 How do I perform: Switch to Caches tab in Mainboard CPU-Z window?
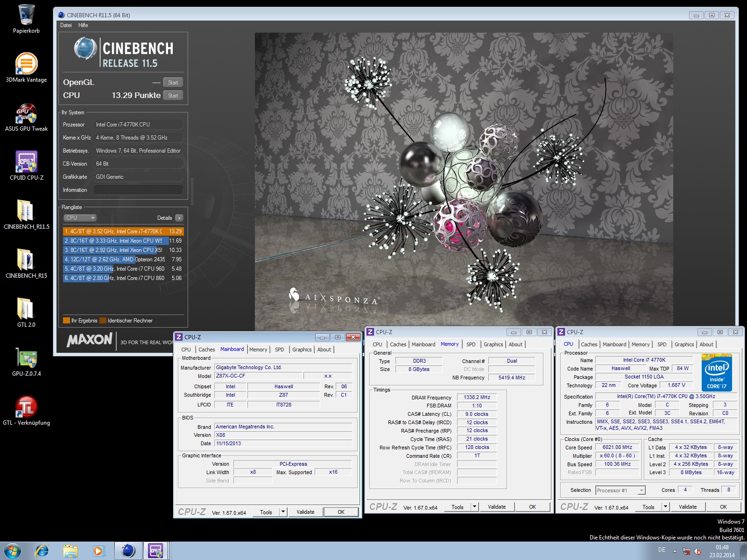(206, 350)
